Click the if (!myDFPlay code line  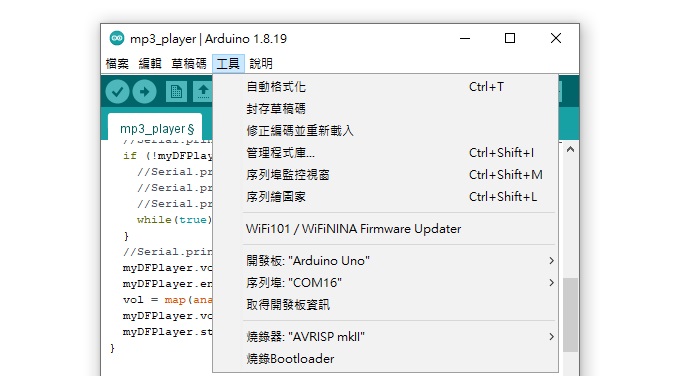pyautogui.click(x=167, y=156)
